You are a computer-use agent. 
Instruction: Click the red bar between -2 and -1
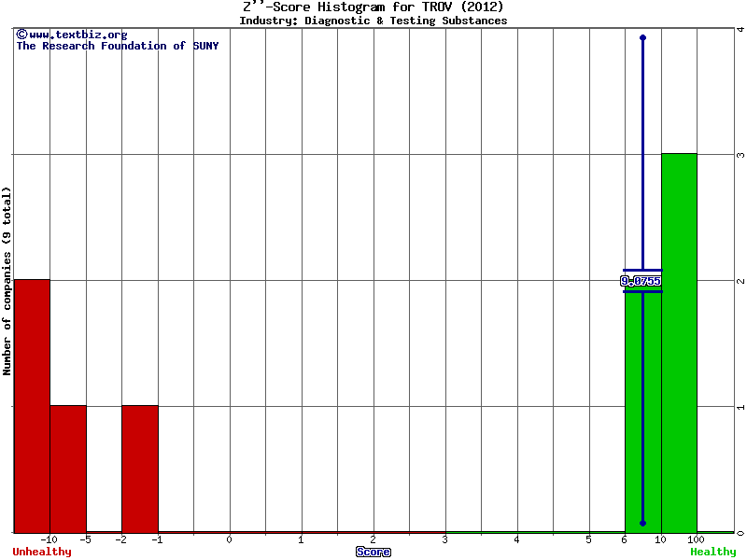click(x=140, y=469)
